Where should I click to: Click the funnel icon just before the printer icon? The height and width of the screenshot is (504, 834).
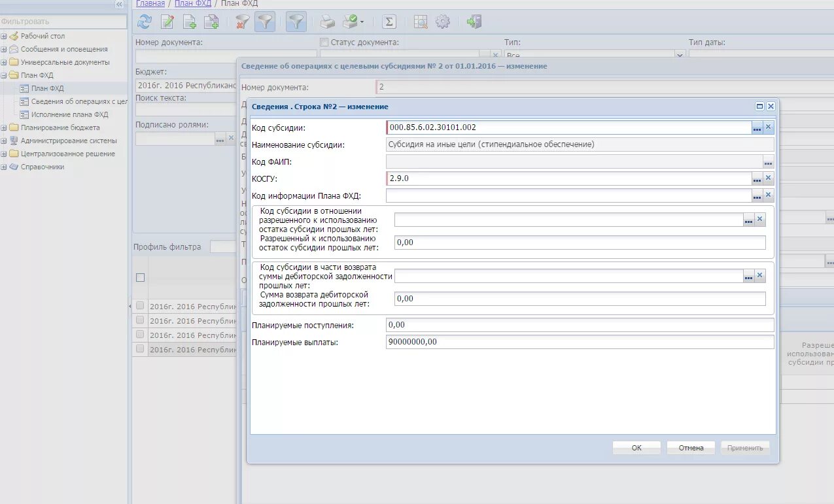click(x=296, y=22)
